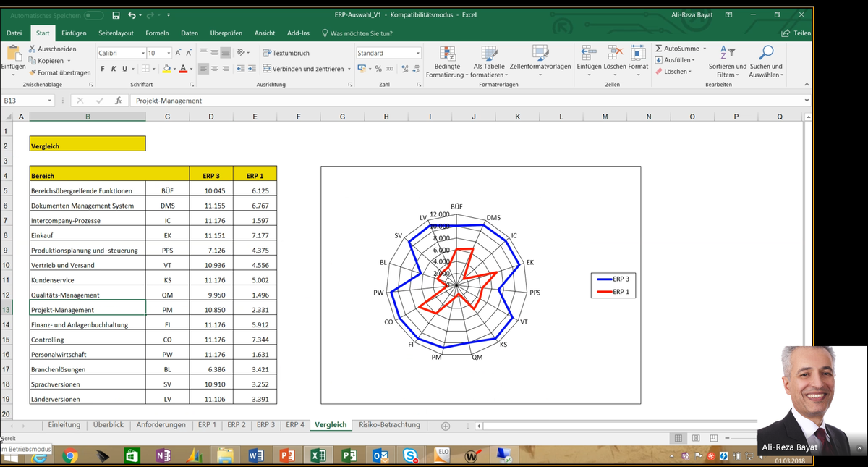
Task: Open the font name dropdown Calibri
Action: pos(142,53)
